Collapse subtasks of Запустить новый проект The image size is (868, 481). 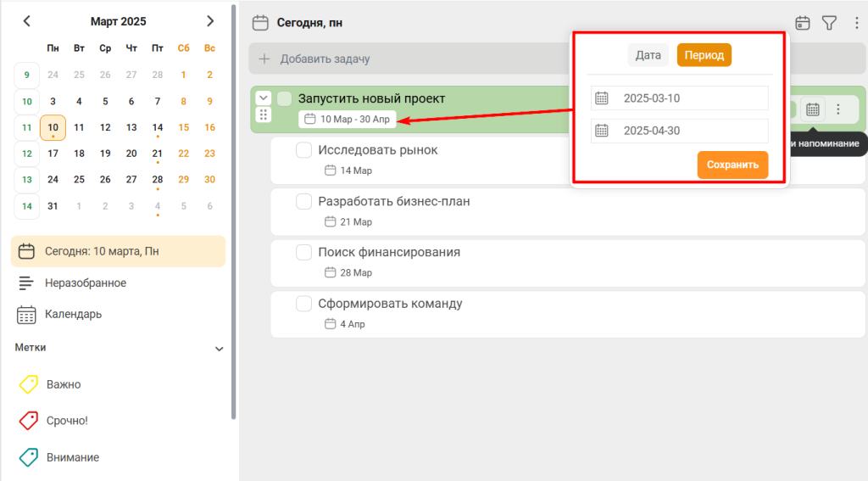click(263, 98)
